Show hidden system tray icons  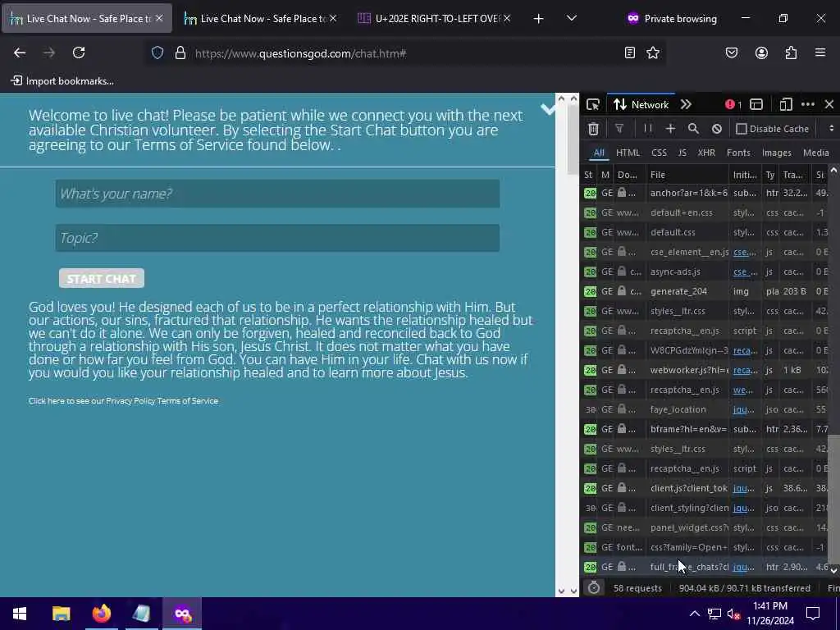point(694,614)
